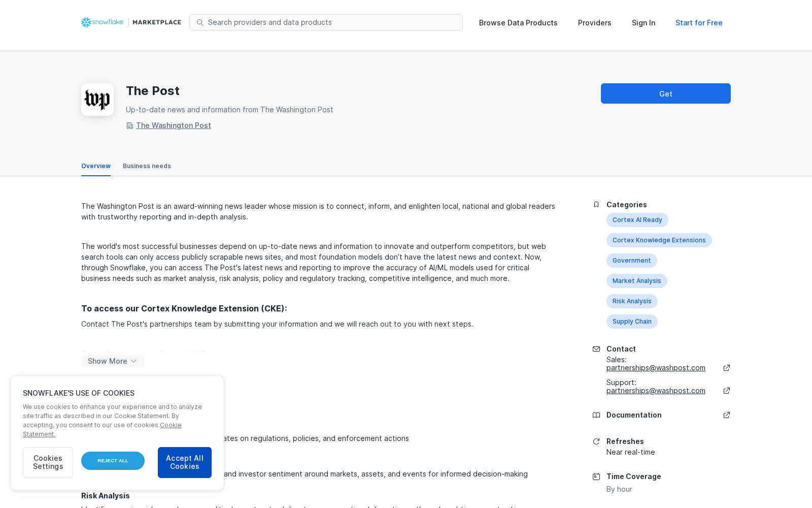This screenshot has width=812, height=508.
Task: Click The Post wp logo thumbnail
Action: (97, 100)
